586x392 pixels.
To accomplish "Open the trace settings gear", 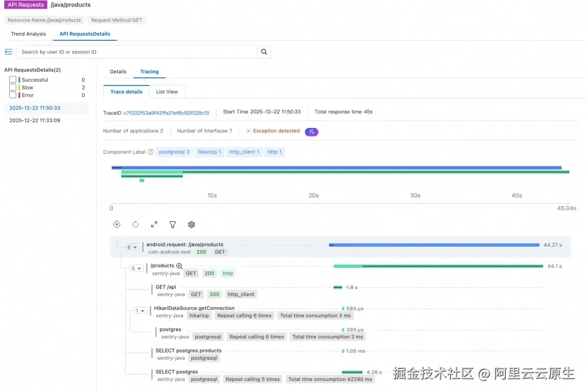I will click(x=192, y=224).
